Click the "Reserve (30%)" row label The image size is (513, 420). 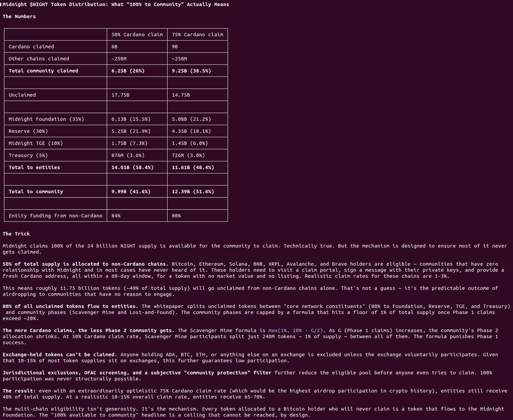click(x=28, y=131)
